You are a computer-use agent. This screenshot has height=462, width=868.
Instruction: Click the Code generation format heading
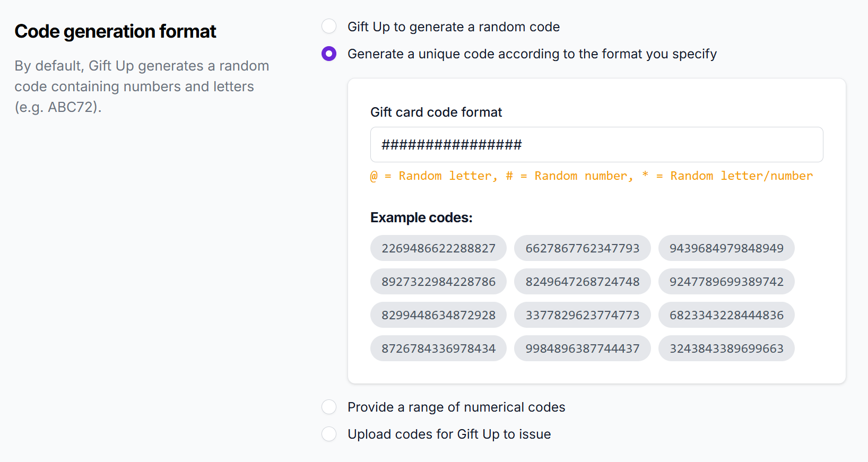pyautogui.click(x=115, y=31)
